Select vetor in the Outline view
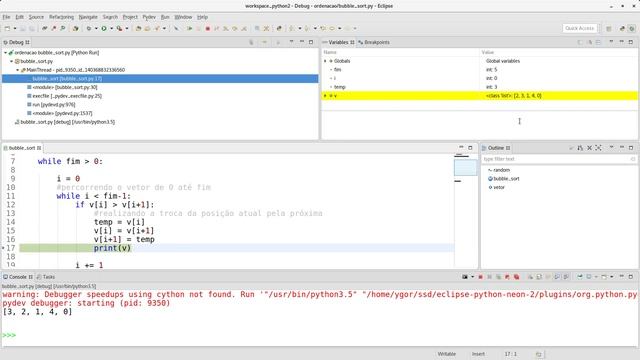This screenshot has height=360, width=640. [497, 187]
